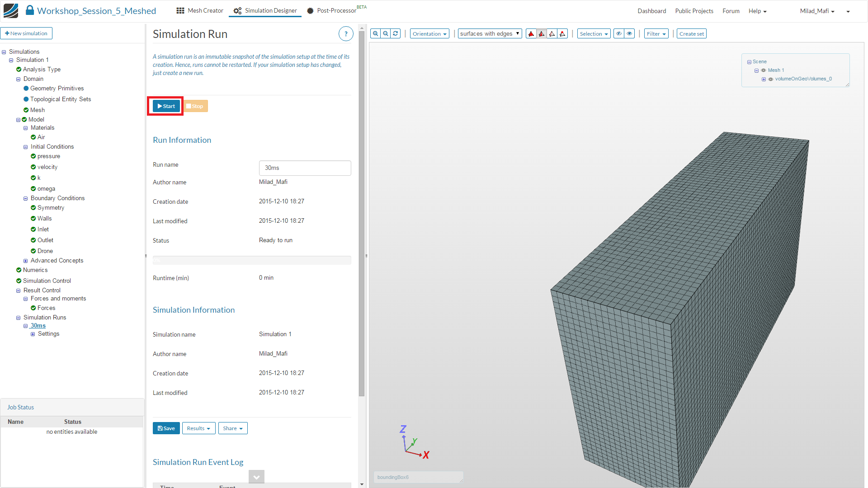
Task: Click the Run name input field
Action: 305,168
